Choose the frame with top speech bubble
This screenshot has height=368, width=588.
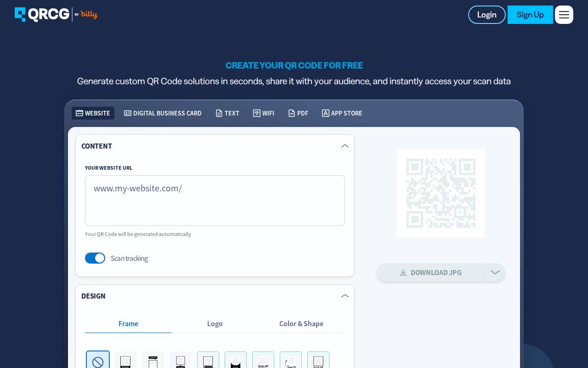pyautogui.click(x=153, y=360)
